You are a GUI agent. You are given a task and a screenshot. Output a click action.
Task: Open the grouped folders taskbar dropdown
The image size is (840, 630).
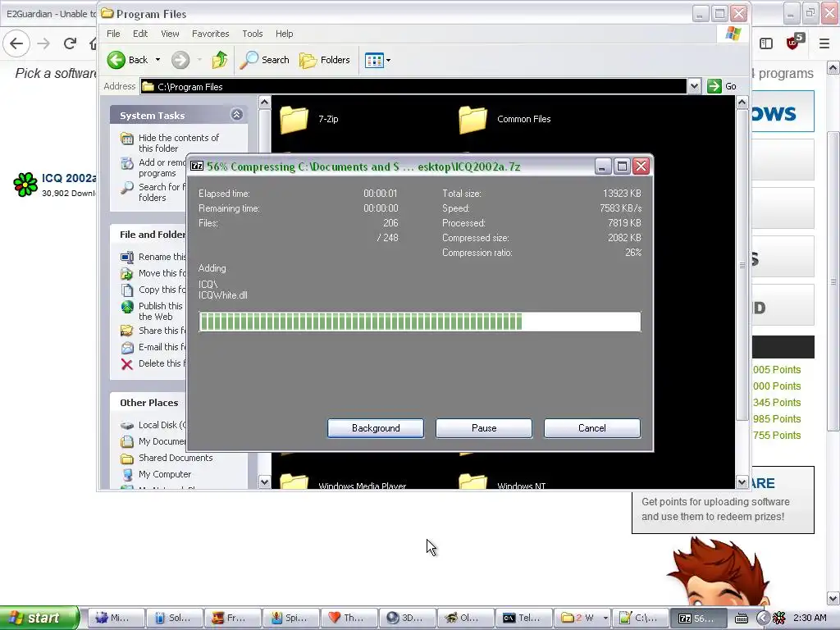pyautogui.click(x=605, y=618)
